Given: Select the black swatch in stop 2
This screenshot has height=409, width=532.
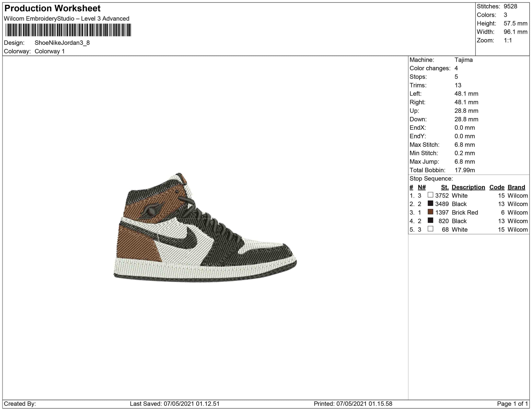Looking at the screenshot, I should click(x=430, y=204).
